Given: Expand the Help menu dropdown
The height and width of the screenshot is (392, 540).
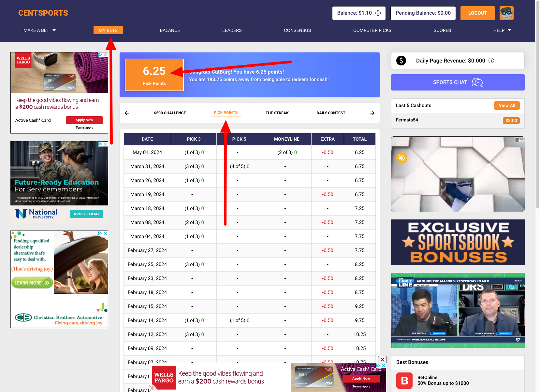Looking at the screenshot, I should point(502,30).
